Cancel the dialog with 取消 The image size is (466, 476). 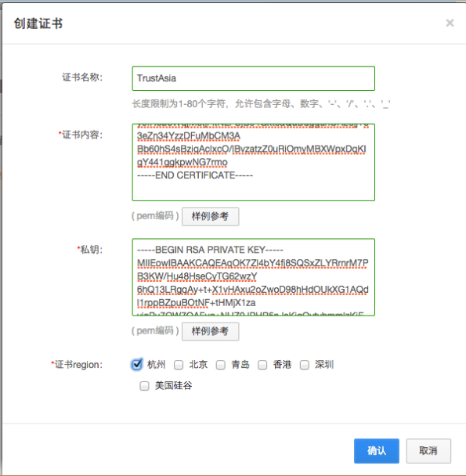pyautogui.click(x=428, y=451)
